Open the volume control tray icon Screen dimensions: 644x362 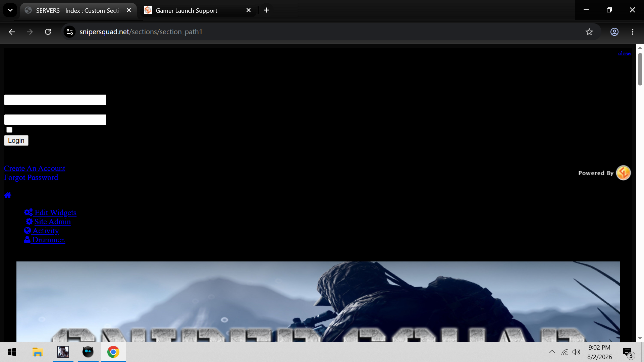tap(576, 352)
